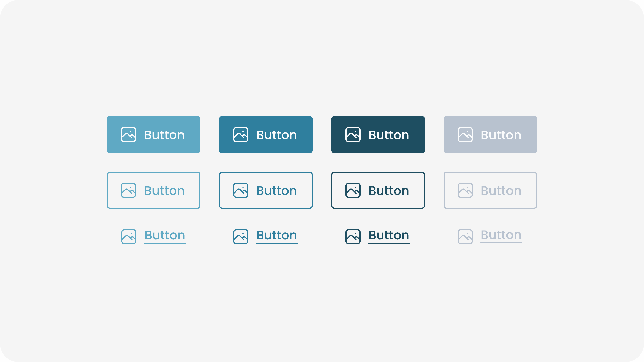Click image icon in dark navy filled button
The width and height of the screenshot is (644, 362).
pyautogui.click(x=353, y=135)
